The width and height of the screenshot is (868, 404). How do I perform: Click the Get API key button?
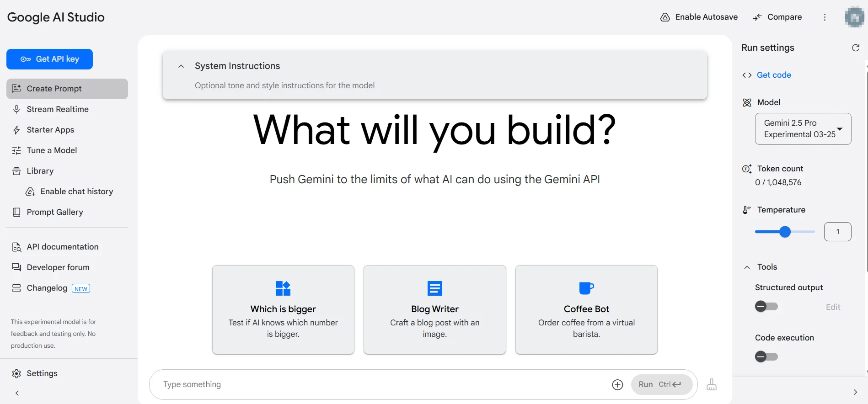pyautogui.click(x=49, y=59)
